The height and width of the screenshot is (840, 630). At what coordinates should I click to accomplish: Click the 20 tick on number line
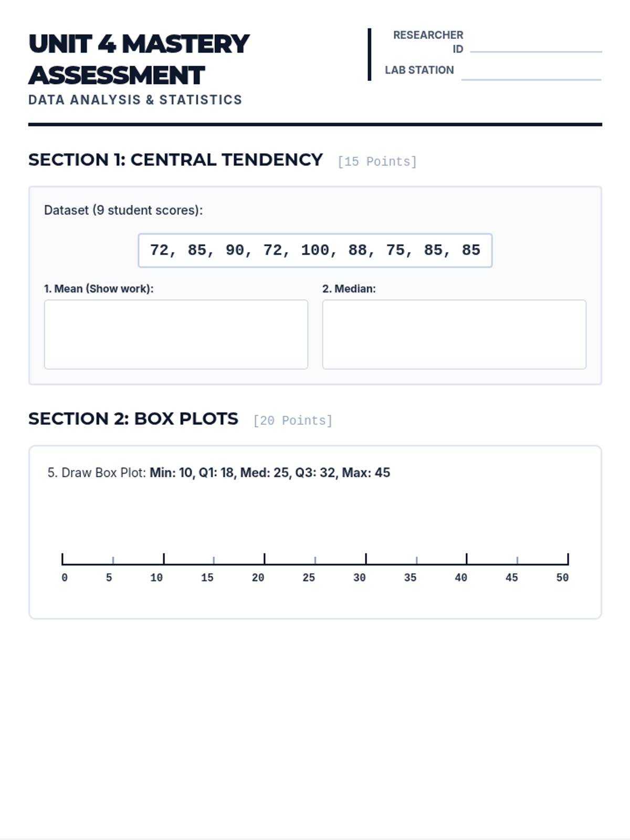[265, 560]
